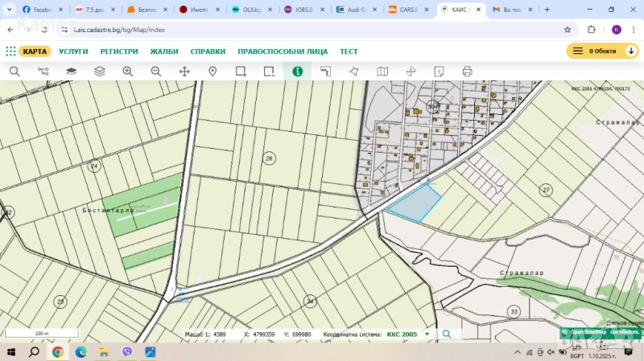The height and width of the screenshot is (361, 644).
Task: Open Viber from the Windows taskbar
Action: click(127, 352)
